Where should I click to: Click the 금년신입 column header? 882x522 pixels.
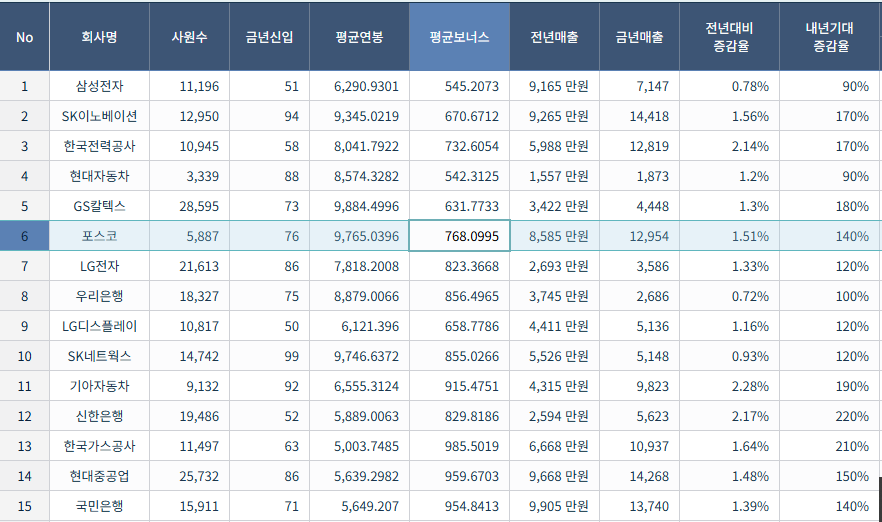tap(269, 37)
